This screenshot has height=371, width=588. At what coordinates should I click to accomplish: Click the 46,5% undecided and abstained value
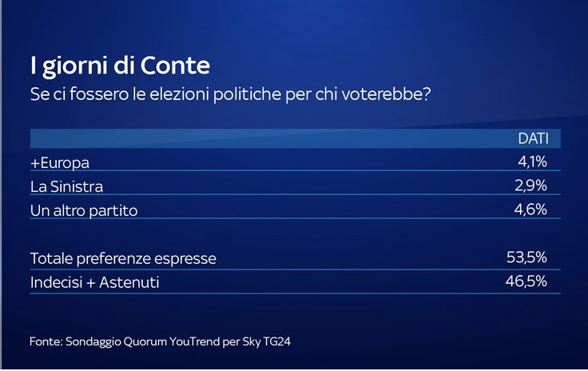tap(526, 282)
